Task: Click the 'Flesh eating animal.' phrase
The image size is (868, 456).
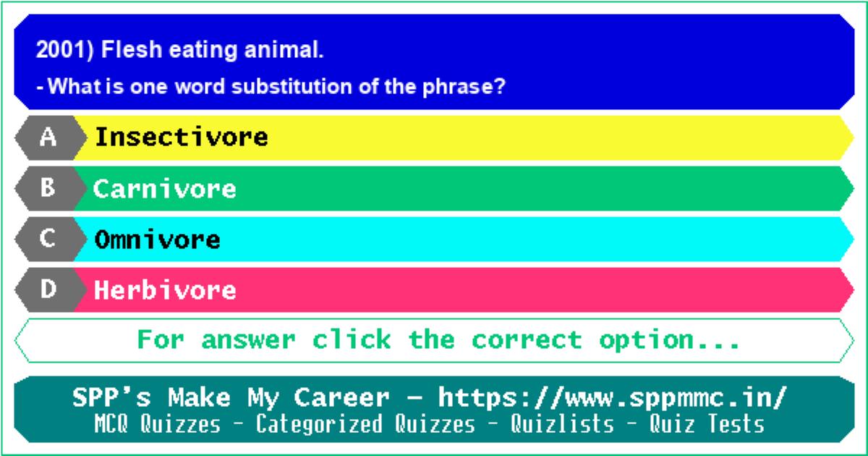Action: (213, 51)
